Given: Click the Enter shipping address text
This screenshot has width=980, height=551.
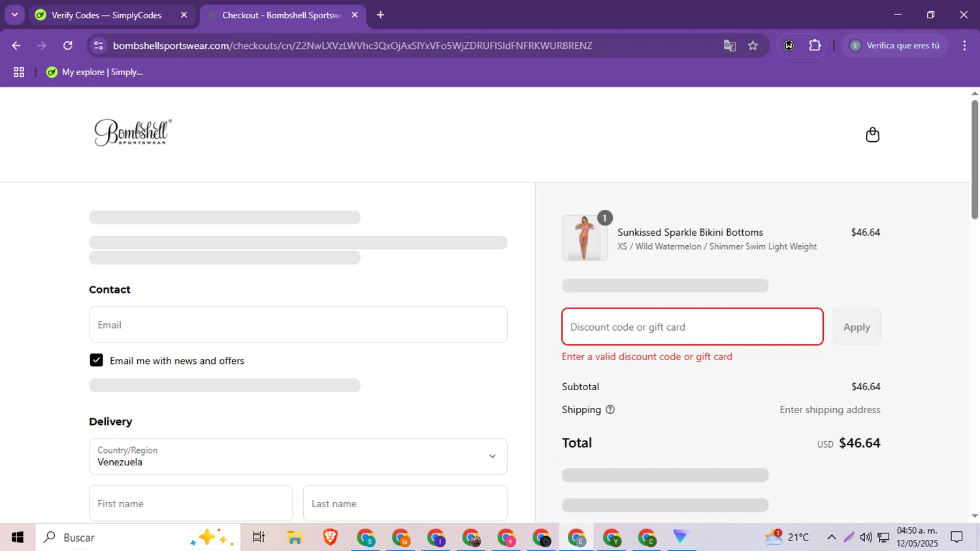Looking at the screenshot, I should (830, 410).
